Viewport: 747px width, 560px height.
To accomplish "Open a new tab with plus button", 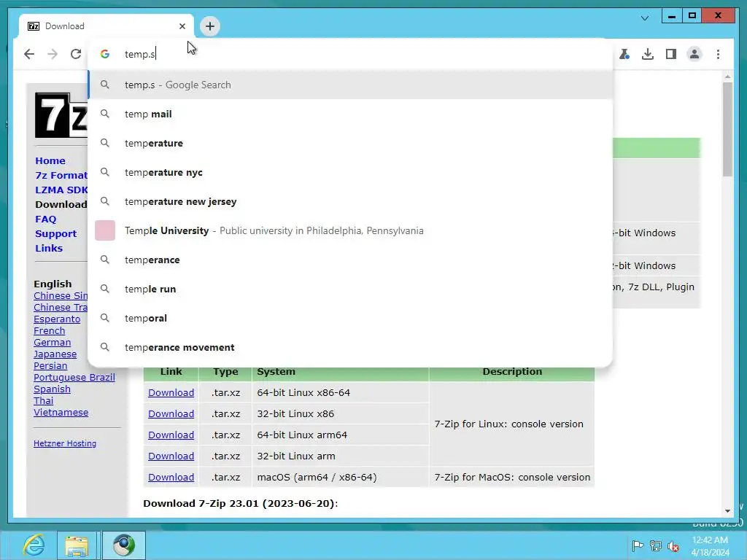I will click(210, 26).
